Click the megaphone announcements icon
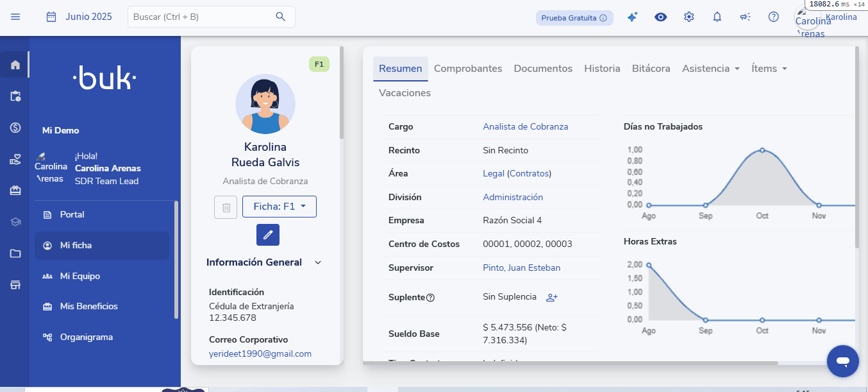 click(745, 17)
